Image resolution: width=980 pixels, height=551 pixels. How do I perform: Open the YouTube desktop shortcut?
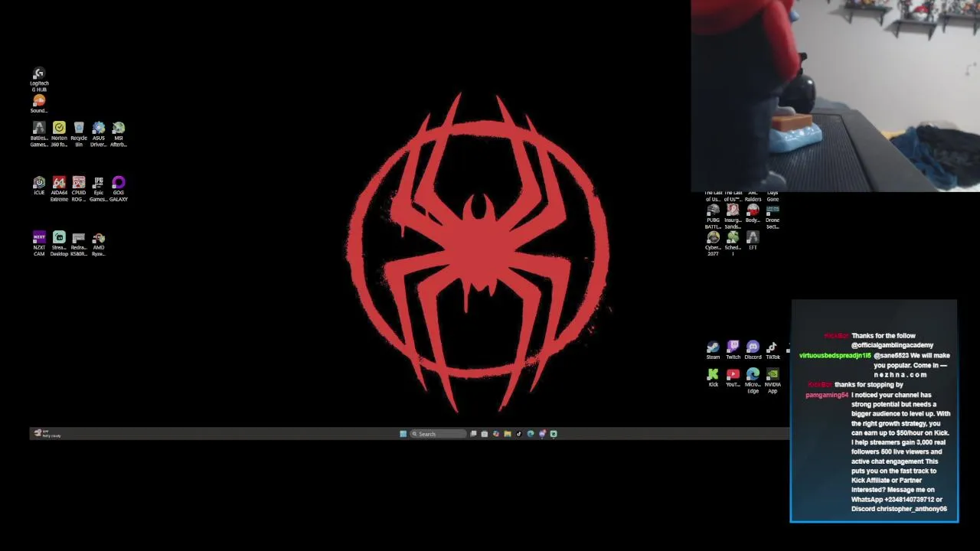tap(733, 378)
